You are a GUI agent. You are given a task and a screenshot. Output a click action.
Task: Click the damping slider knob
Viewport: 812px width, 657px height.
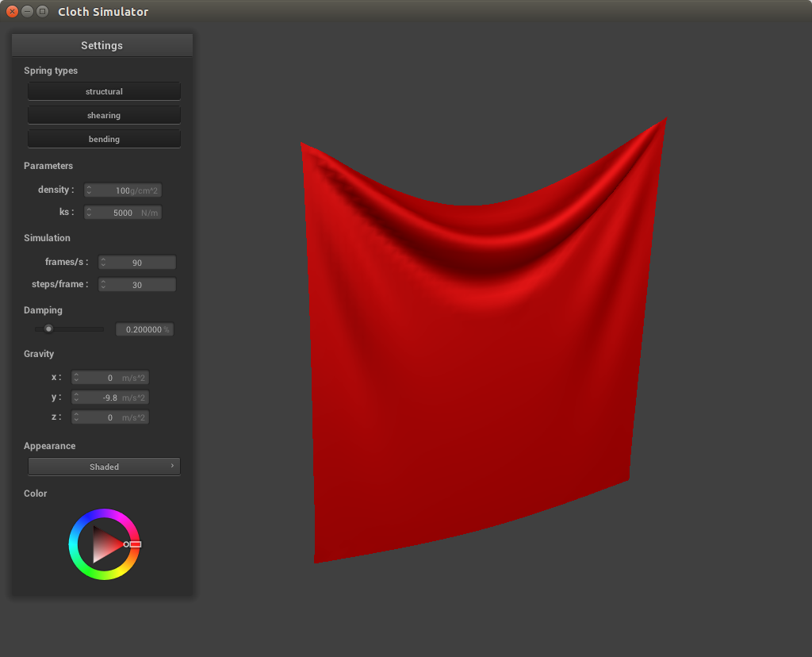tap(48, 328)
